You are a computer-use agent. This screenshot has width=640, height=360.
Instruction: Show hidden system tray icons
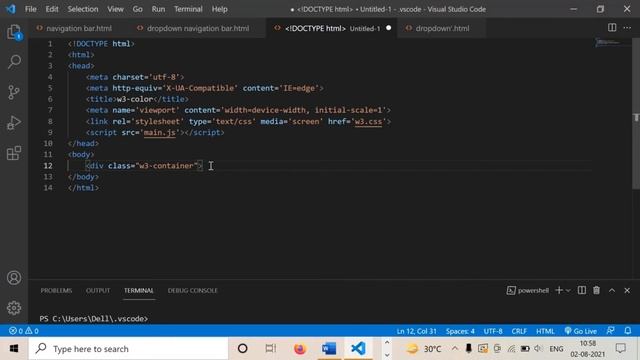[455, 349]
